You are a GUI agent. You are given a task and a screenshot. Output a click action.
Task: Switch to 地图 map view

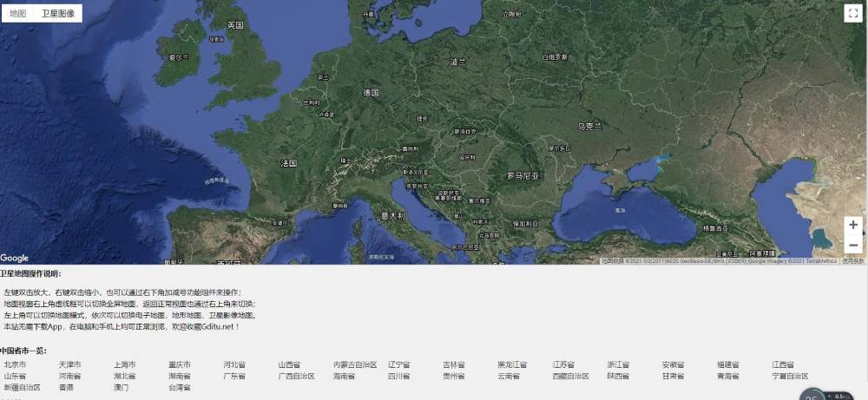pyautogui.click(x=17, y=13)
